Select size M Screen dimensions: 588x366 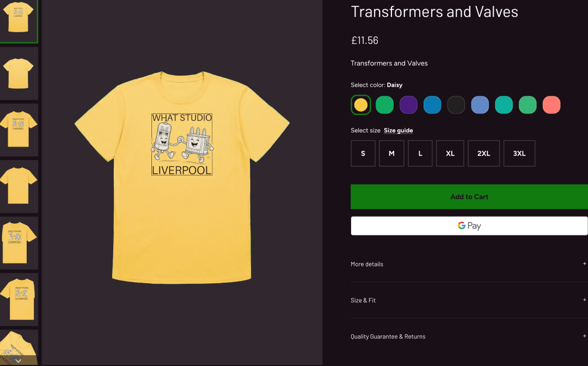click(x=391, y=153)
